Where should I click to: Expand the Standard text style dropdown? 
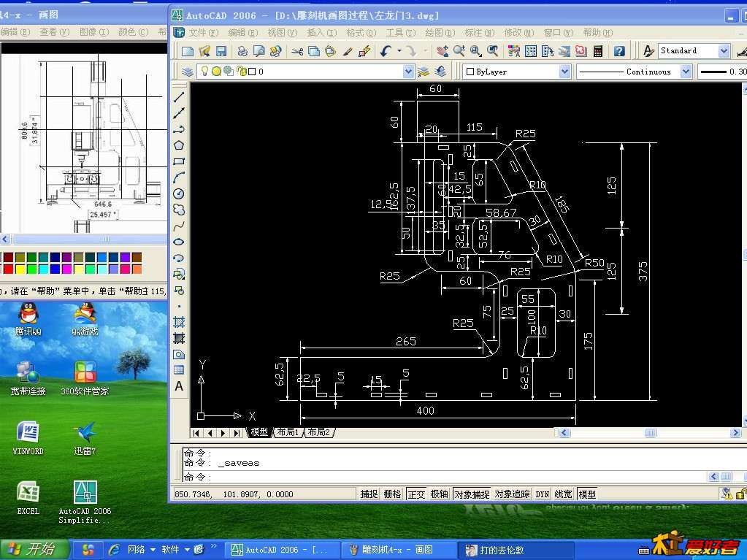click(724, 51)
